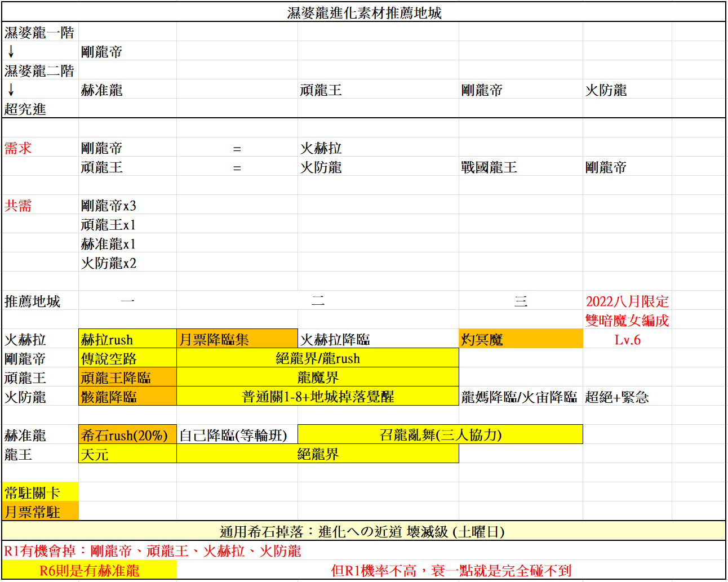Screen dimensions: 728x582
Task: Click the red Lv.6 cell
Action: [x=627, y=339]
